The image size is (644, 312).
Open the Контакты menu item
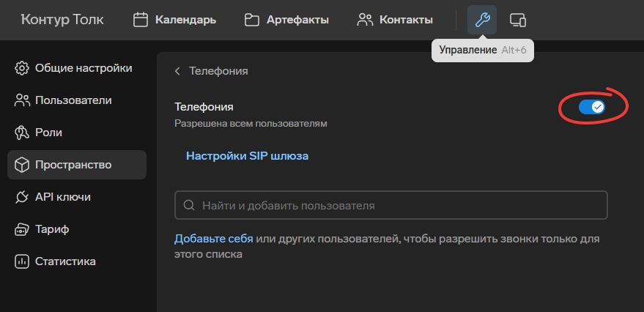click(395, 20)
